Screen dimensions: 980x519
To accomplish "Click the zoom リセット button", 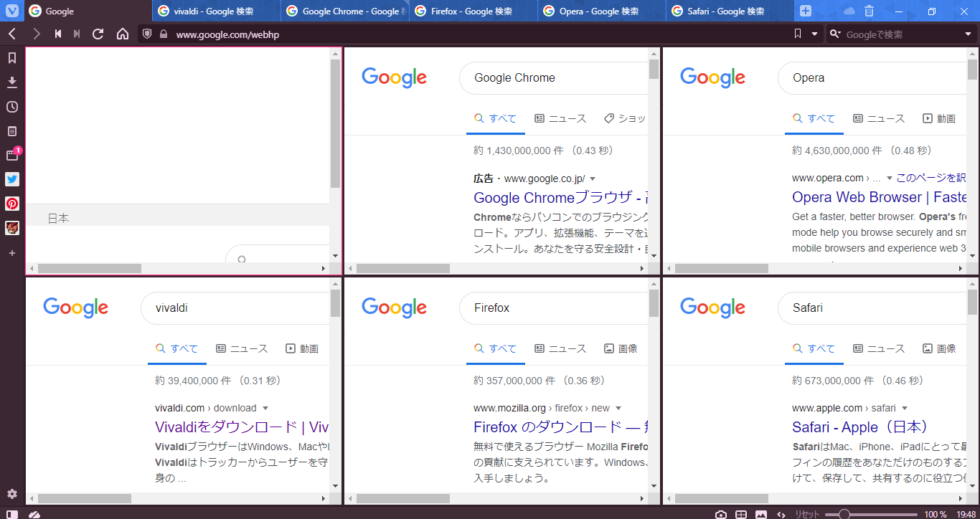I will click(806, 514).
